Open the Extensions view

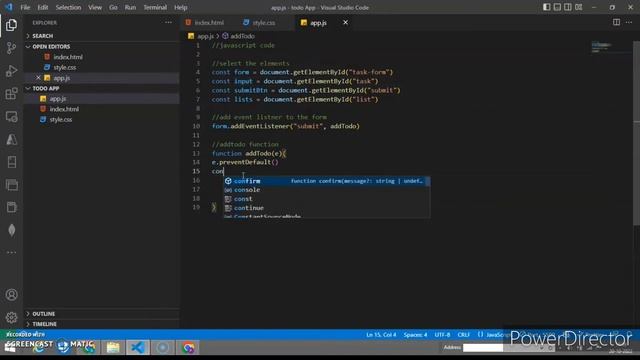point(11,94)
